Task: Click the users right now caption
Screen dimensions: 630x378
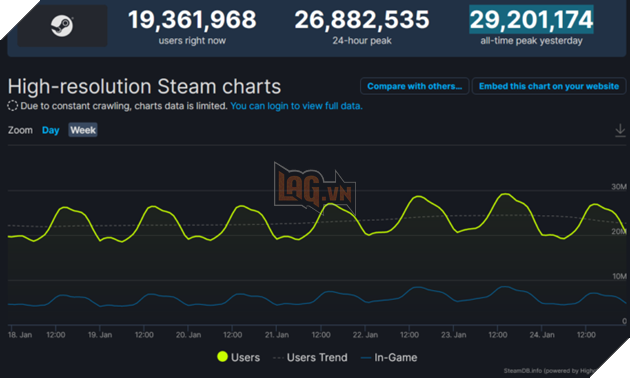Action: [192, 41]
